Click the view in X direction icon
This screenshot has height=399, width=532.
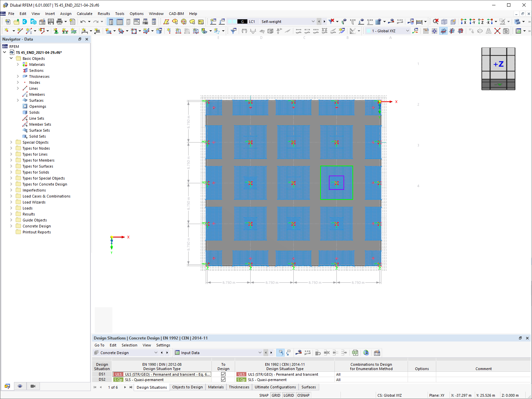point(464,22)
